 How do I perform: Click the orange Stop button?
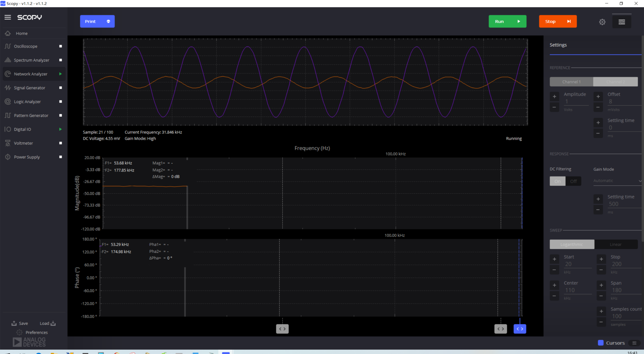pos(557,21)
